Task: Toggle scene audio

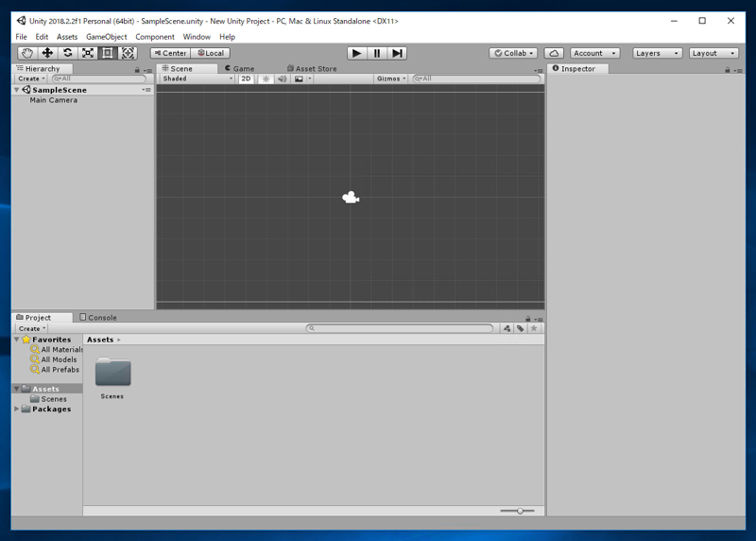Action: [282, 79]
